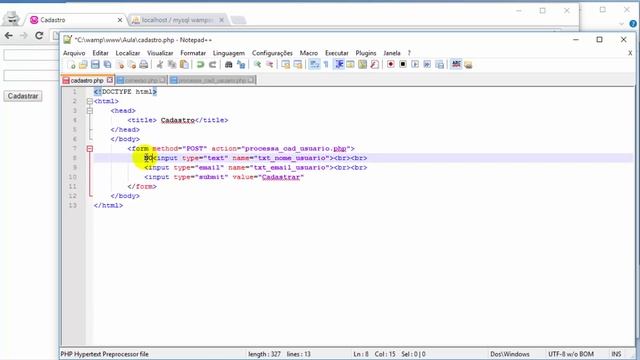The image size is (640, 360).
Task: Open the Arquivo menu
Action: (x=74, y=53)
